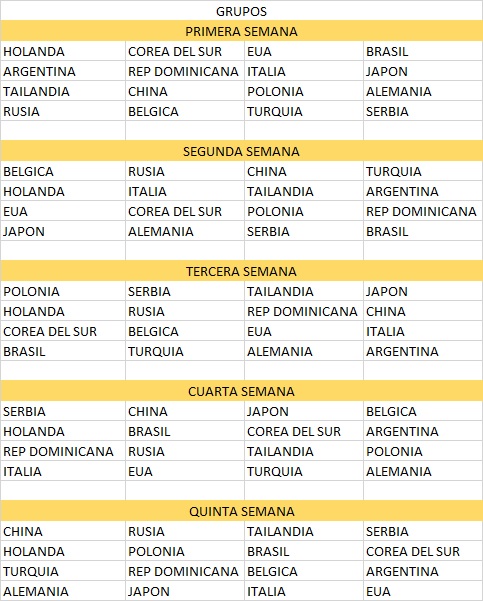Select POLONIA cell in Primera Semana
The height and width of the screenshot is (601, 483).
[x=304, y=91]
